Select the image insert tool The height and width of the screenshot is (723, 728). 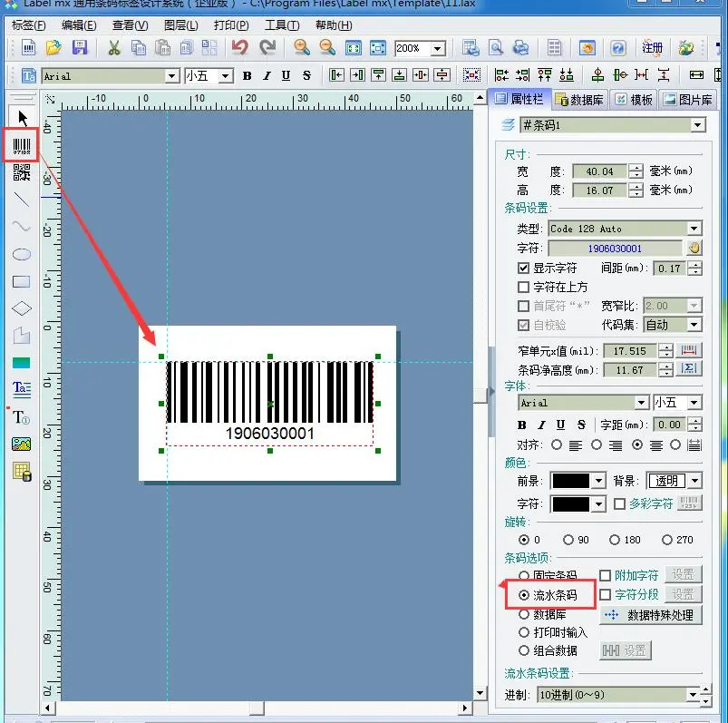tap(21, 444)
